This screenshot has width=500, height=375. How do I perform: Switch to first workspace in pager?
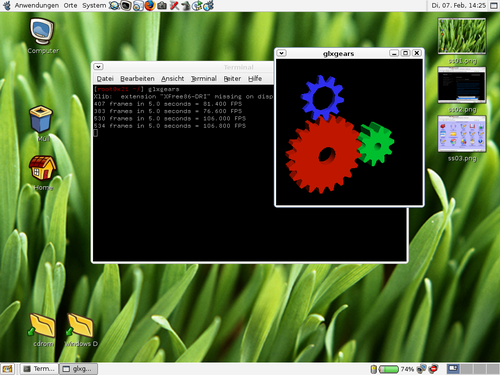point(453,369)
